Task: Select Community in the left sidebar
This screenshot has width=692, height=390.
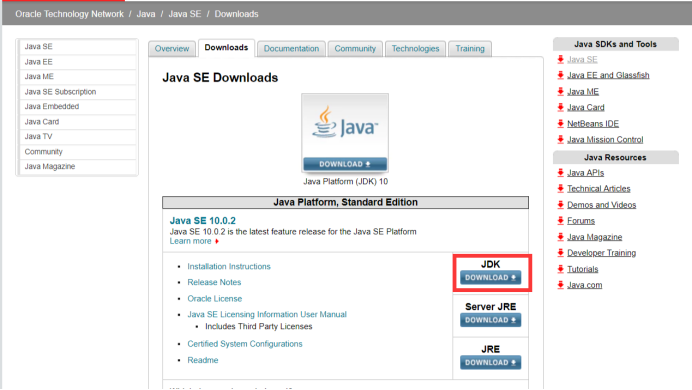Action: click(x=78, y=152)
